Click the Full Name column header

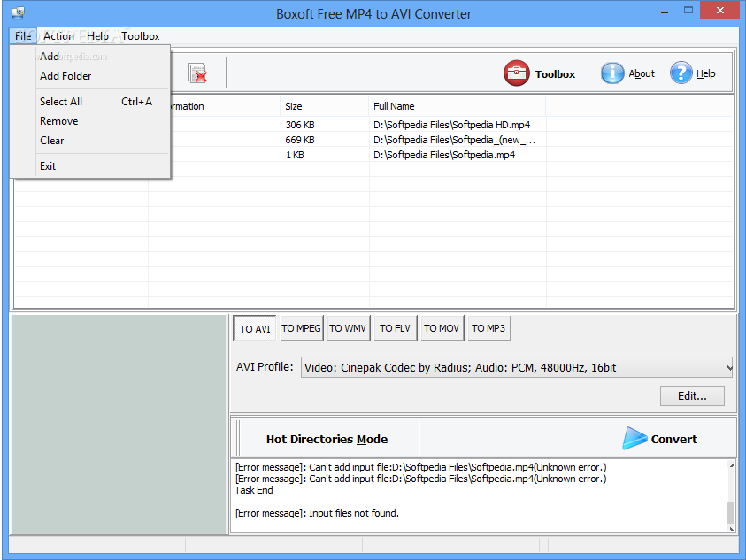pos(458,106)
